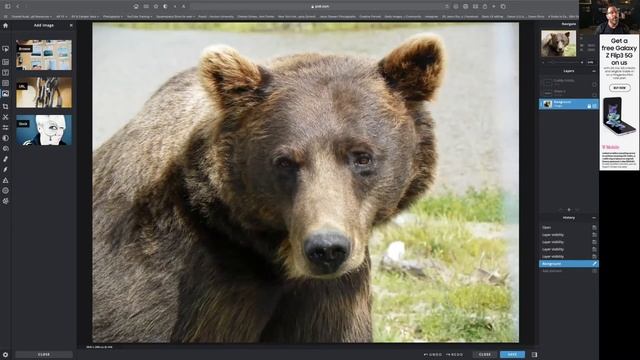Select the Retouch heal tool

pyautogui.click(x=5, y=159)
